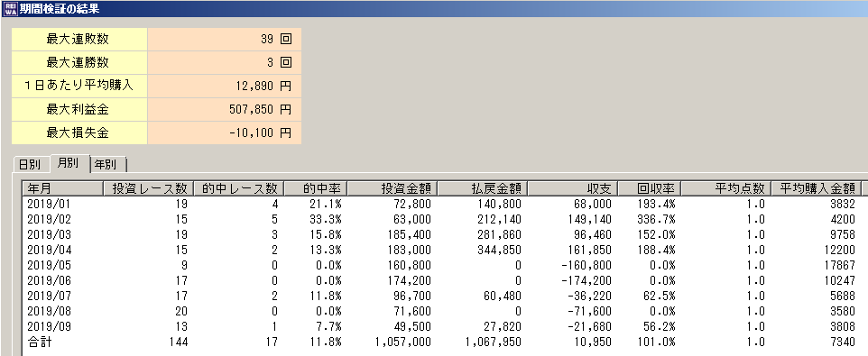Click the 最大連敗数 label
The width and height of the screenshot is (868, 356).
(78, 40)
